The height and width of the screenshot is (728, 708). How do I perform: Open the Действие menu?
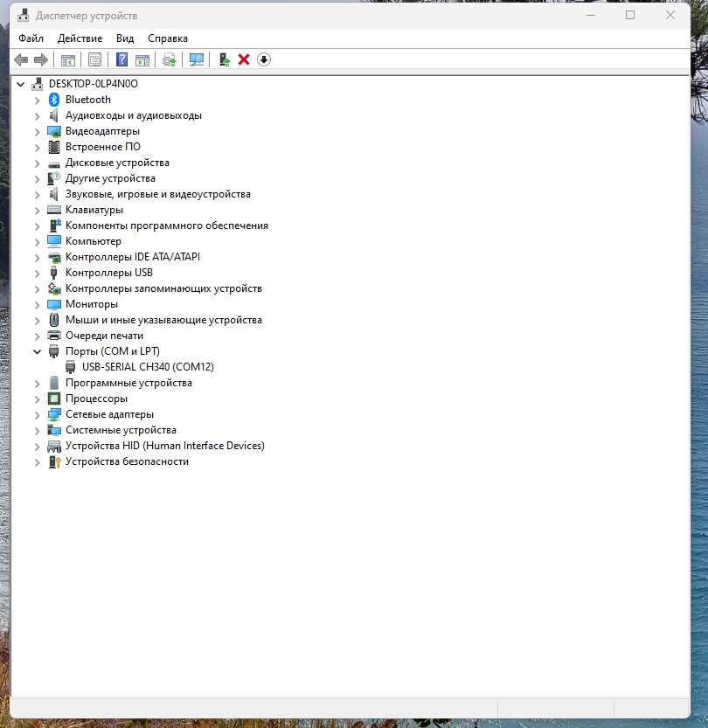tap(80, 38)
